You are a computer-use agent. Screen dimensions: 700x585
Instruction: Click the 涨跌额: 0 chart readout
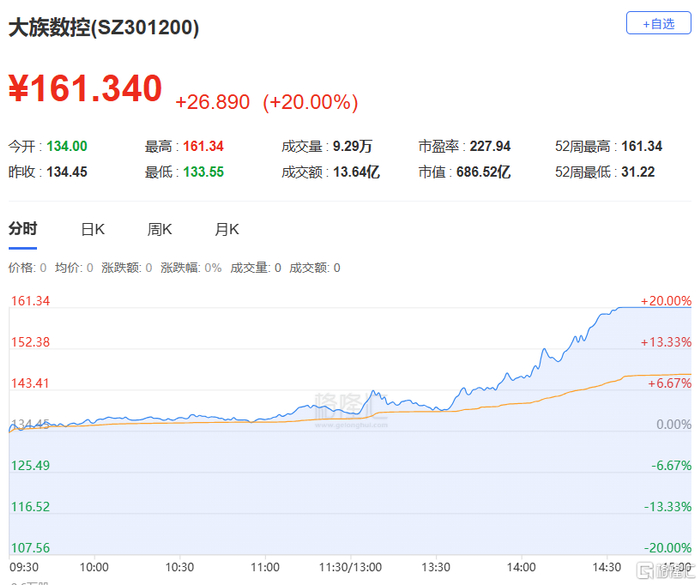pyautogui.click(x=127, y=268)
